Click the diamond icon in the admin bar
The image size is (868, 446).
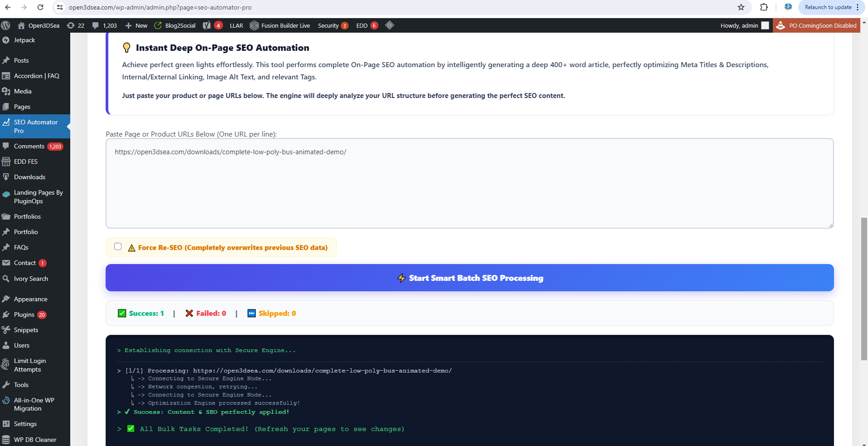coord(389,25)
